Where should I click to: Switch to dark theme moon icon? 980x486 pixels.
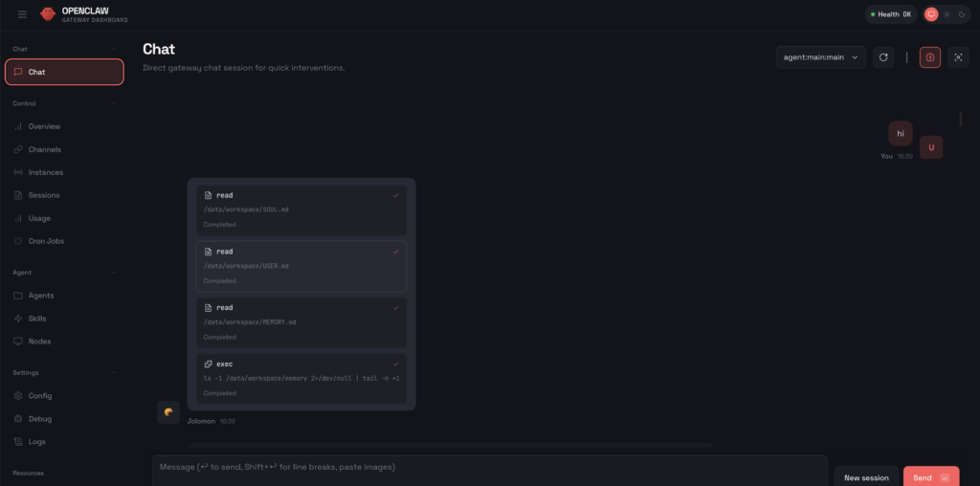coord(962,14)
